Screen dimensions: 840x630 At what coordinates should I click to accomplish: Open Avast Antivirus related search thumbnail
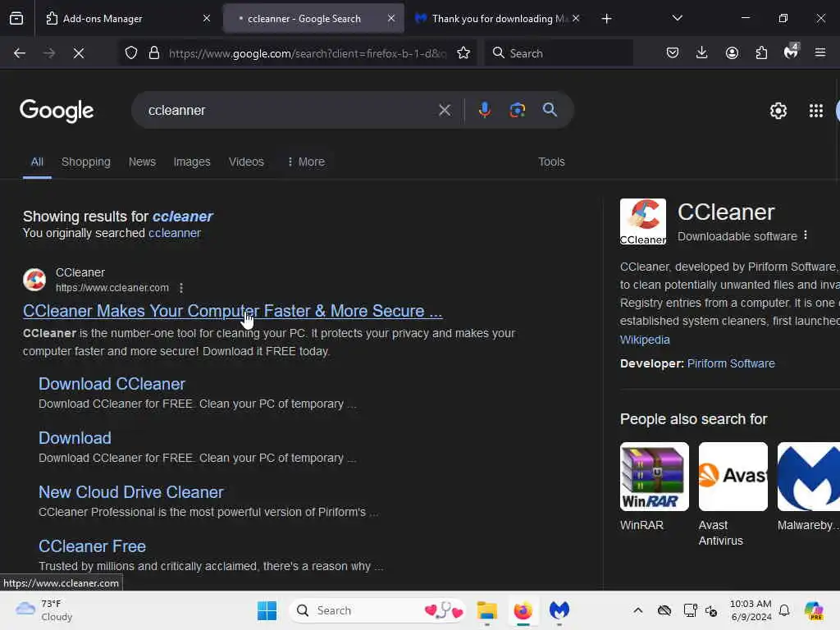[733, 477]
